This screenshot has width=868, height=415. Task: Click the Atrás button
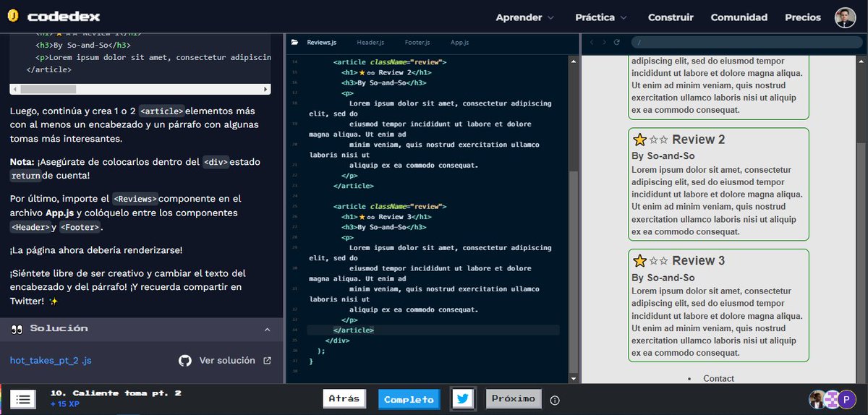[344, 398]
